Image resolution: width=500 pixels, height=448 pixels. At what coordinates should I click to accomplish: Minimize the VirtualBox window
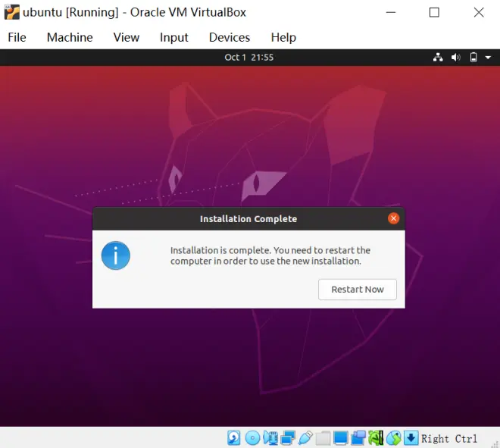391,12
